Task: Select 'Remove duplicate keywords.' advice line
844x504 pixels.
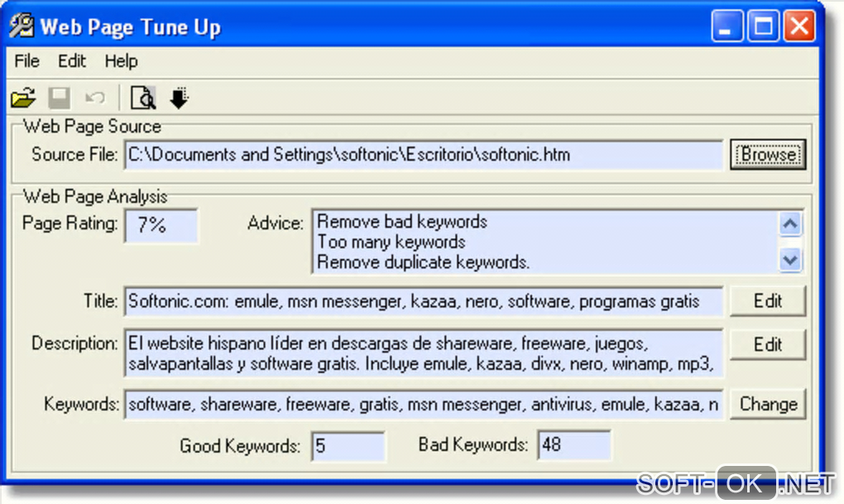Action: (424, 262)
